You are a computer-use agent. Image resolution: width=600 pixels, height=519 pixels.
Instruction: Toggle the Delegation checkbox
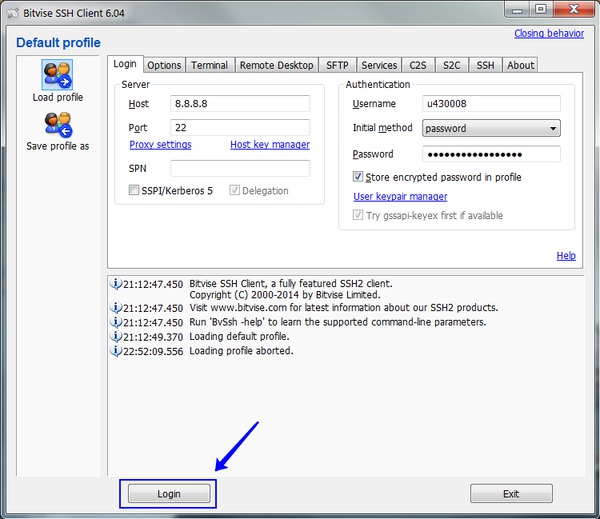234,190
